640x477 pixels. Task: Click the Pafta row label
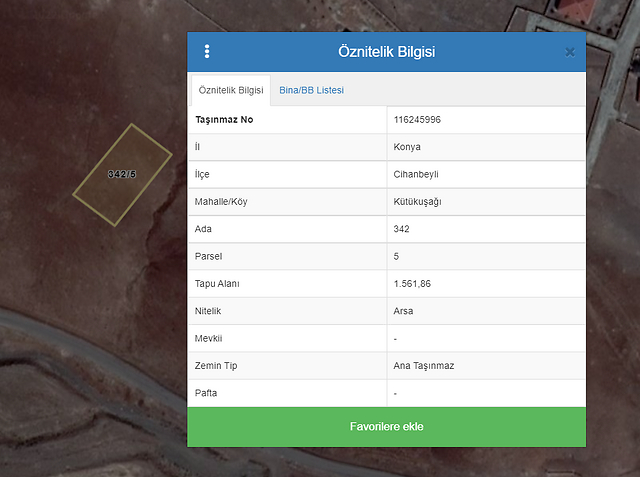[206, 393]
